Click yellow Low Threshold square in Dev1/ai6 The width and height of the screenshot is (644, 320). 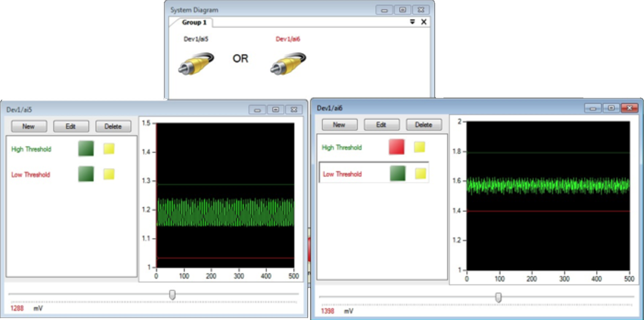[420, 174]
